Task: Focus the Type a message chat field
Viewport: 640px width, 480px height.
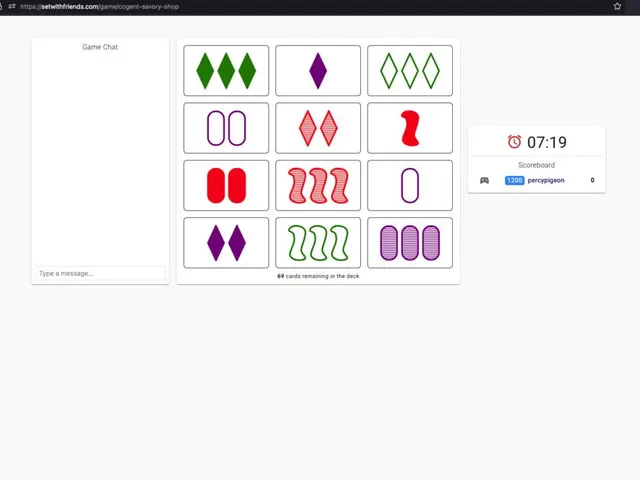Action: pos(100,273)
